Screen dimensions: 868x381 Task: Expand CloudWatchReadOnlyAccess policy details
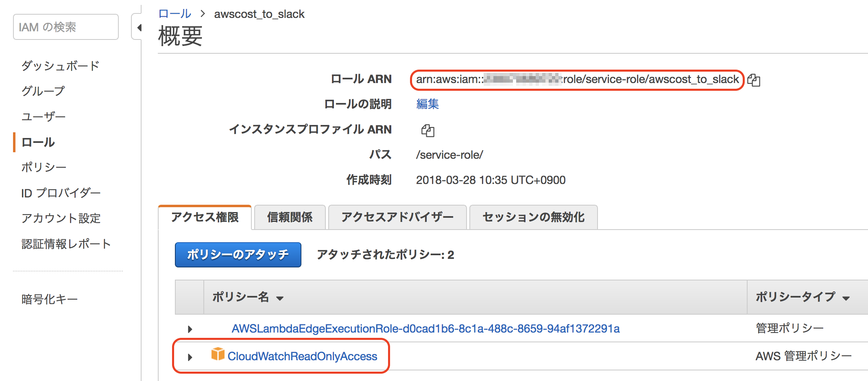(190, 357)
